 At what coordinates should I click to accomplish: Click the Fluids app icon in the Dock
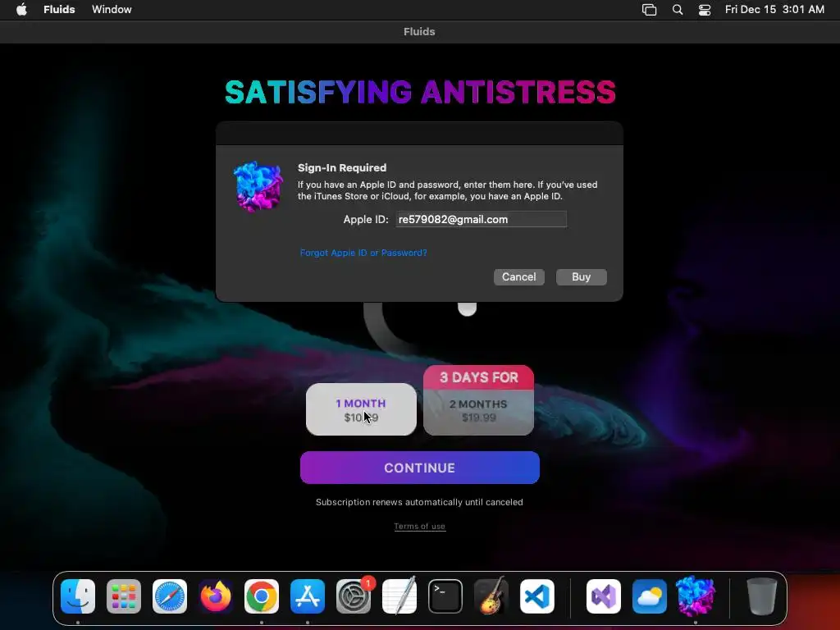(696, 596)
